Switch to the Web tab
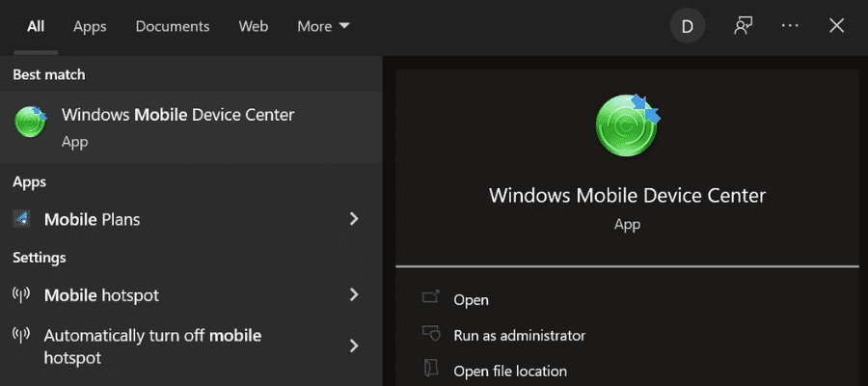This screenshot has width=868, height=386. (254, 26)
